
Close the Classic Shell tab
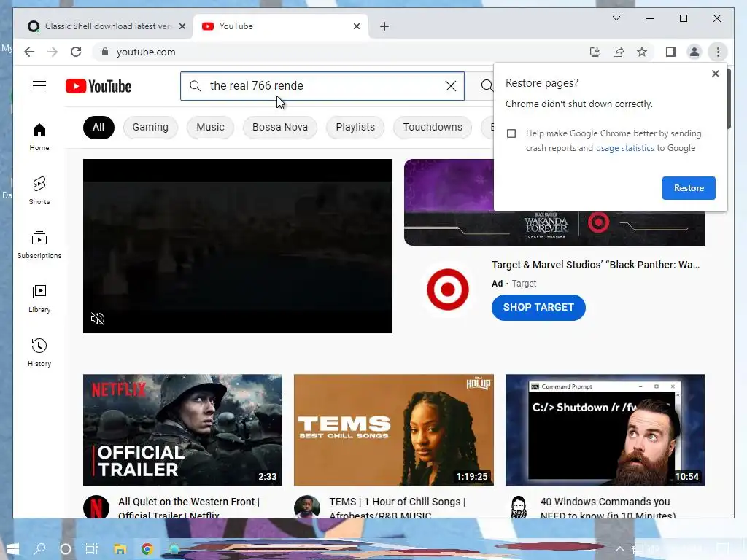182,26
